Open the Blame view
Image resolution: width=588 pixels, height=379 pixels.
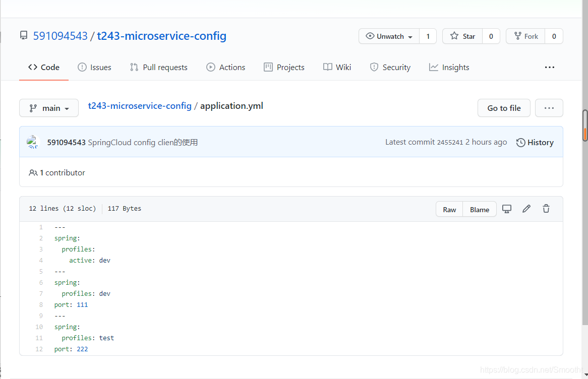coord(480,210)
